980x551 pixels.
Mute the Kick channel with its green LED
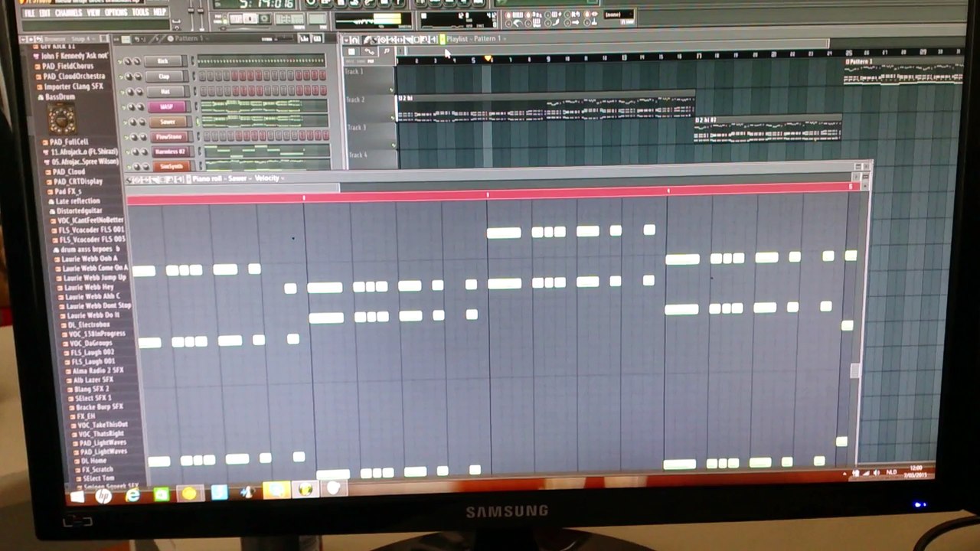(120, 62)
